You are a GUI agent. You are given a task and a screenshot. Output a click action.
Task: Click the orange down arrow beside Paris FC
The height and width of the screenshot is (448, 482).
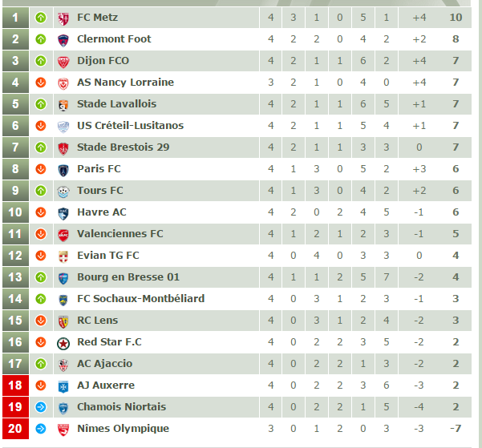pyautogui.click(x=41, y=169)
